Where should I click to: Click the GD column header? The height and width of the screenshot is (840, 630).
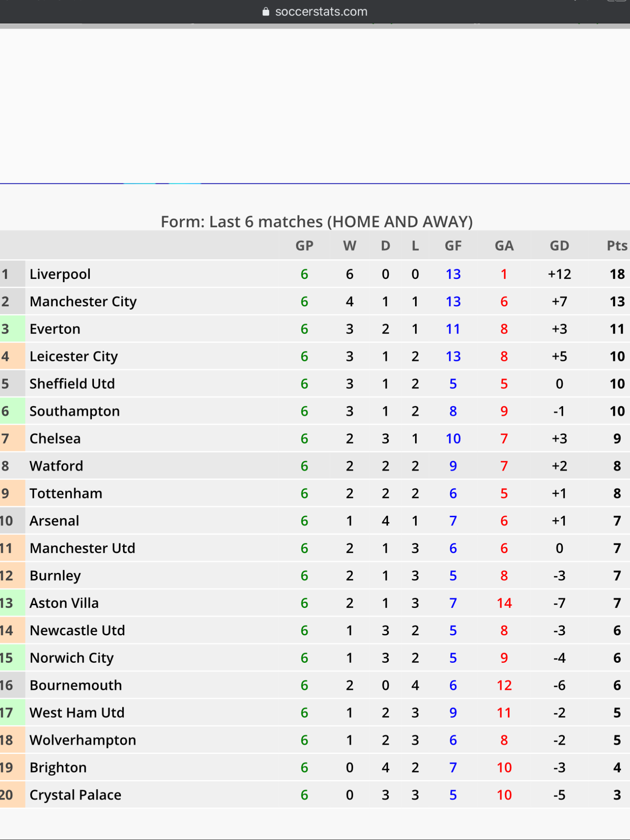tap(559, 246)
